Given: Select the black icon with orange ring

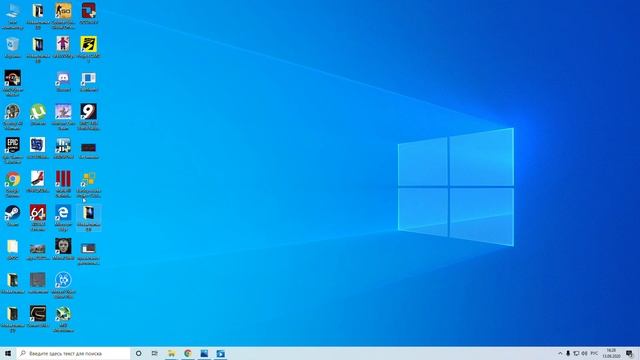Looking at the screenshot, I should click(13, 78).
